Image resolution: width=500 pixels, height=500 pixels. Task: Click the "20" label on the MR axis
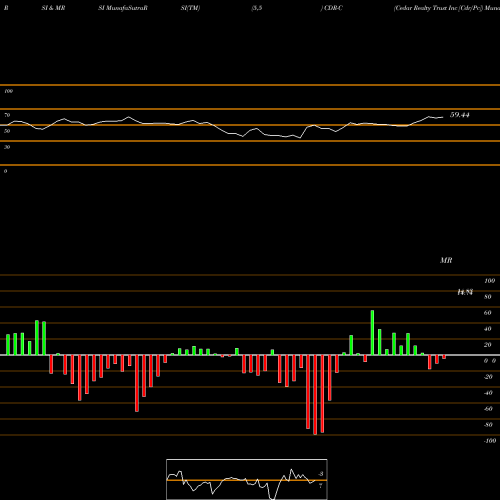tap(488, 345)
